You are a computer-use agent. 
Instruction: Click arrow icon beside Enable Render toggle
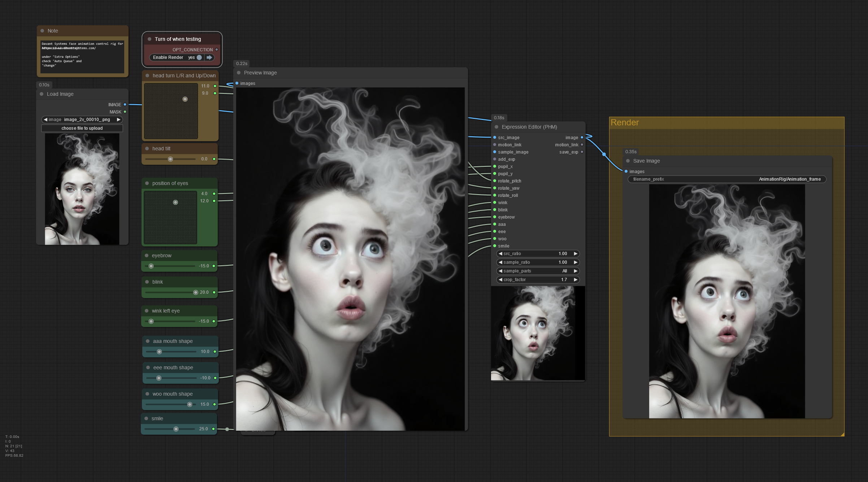point(209,57)
